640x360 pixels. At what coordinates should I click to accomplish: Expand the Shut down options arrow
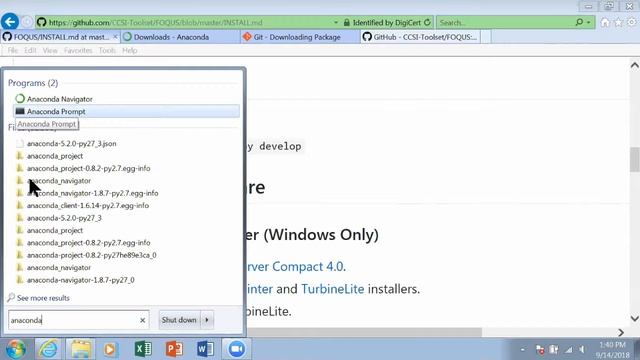207,320
